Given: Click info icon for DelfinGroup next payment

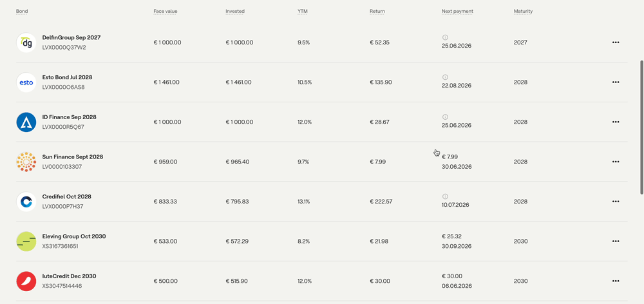Looking at the screenshot, I should [445, 37].
